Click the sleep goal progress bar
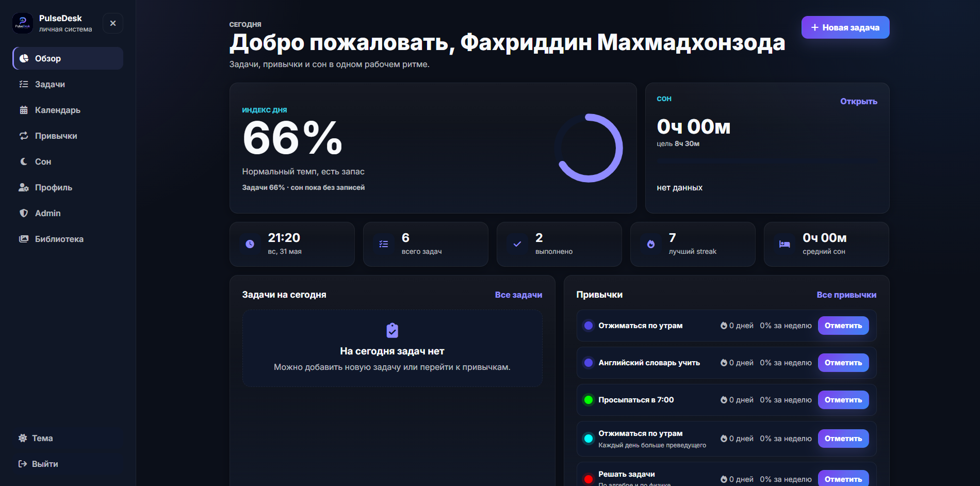Image resolution: width=980 pixels, height=486 pixels. point(767,161)
